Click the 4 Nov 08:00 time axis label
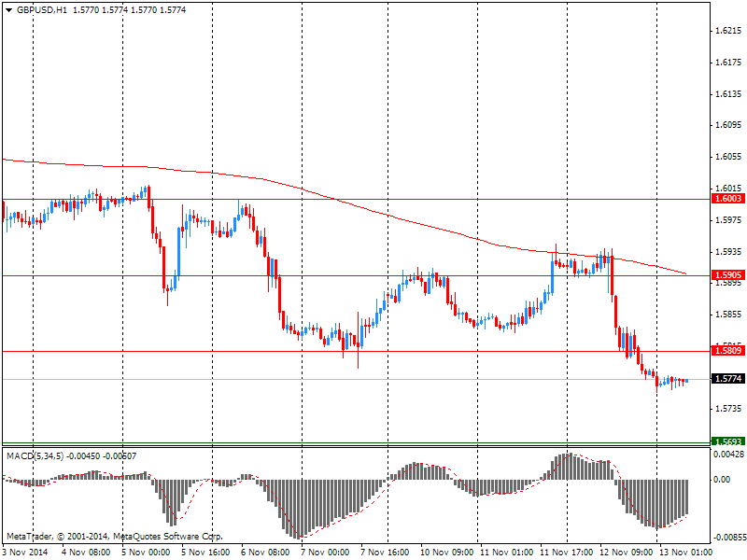The image size is (747, 560). tap(86, 552)
